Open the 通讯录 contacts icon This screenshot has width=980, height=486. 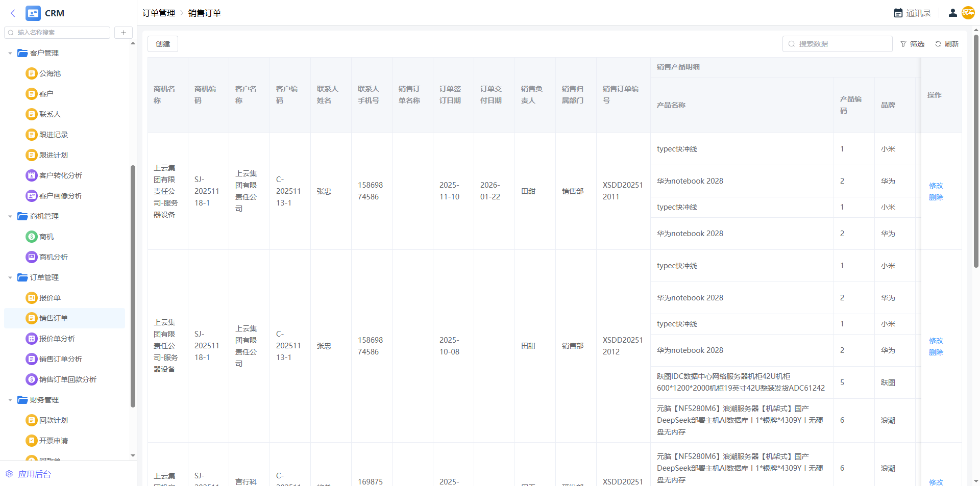pos(898,13)
